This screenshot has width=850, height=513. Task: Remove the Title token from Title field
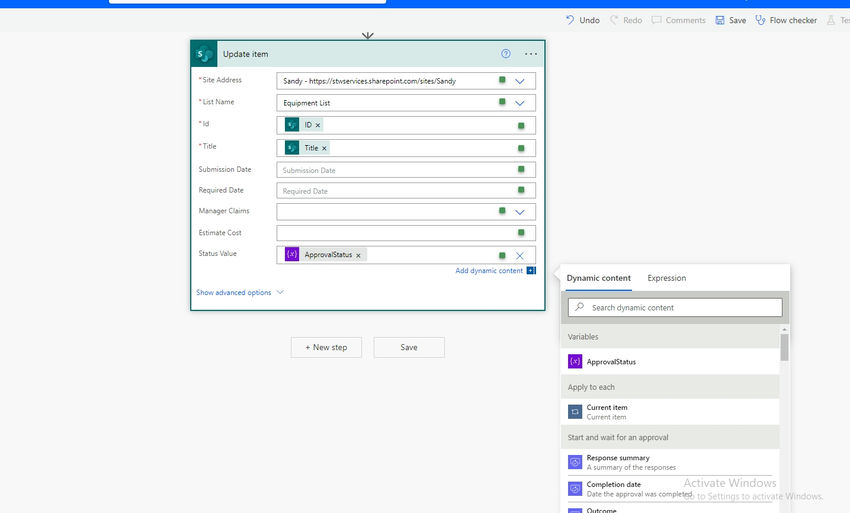tap(324, 148)
